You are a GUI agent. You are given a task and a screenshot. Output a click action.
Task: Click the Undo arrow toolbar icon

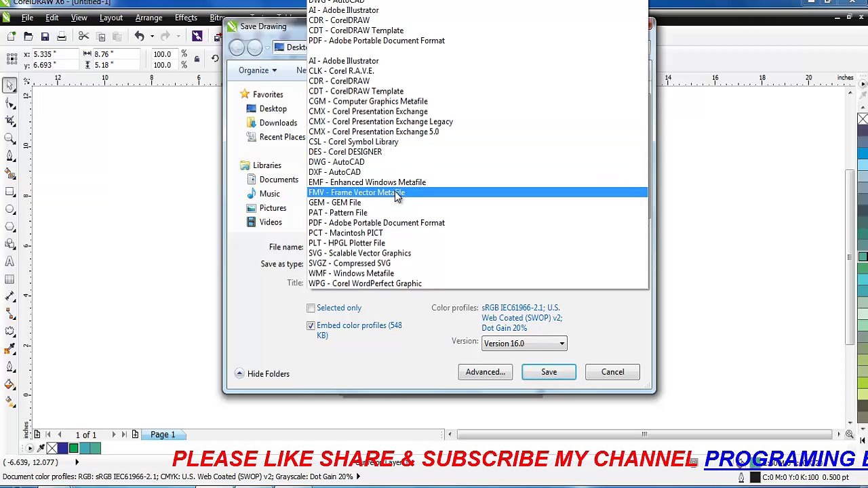[139, 36]
